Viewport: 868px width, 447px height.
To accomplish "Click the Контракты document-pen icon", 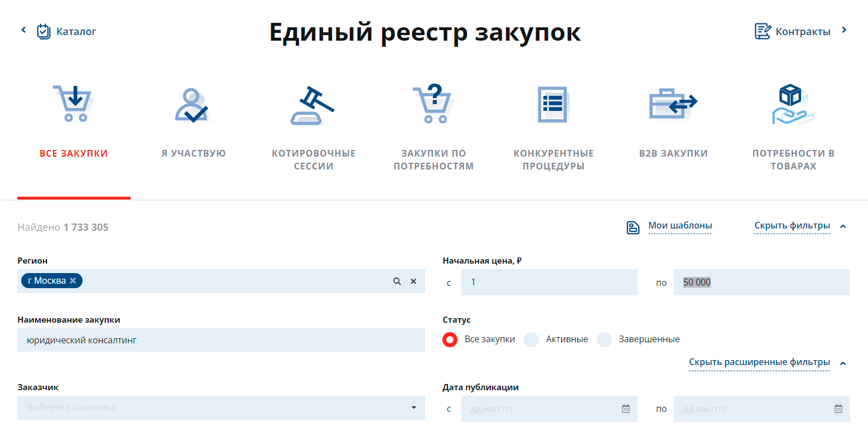I will pos(763,31).
